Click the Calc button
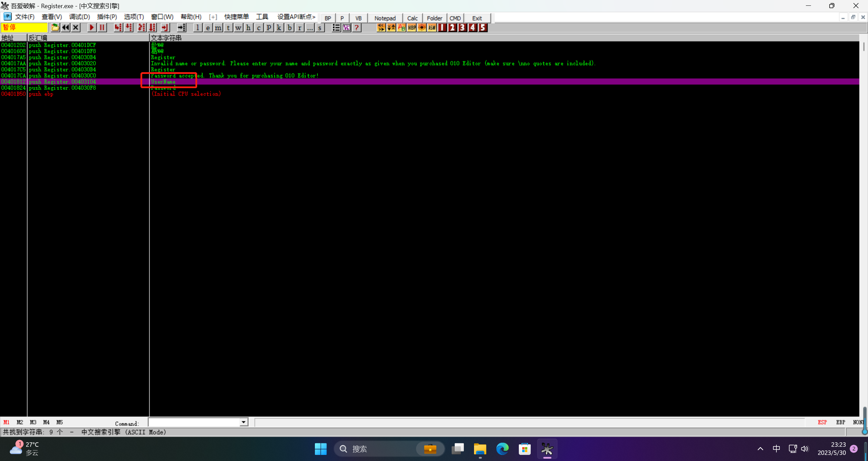Screen dimensions: 868x461 412,18
